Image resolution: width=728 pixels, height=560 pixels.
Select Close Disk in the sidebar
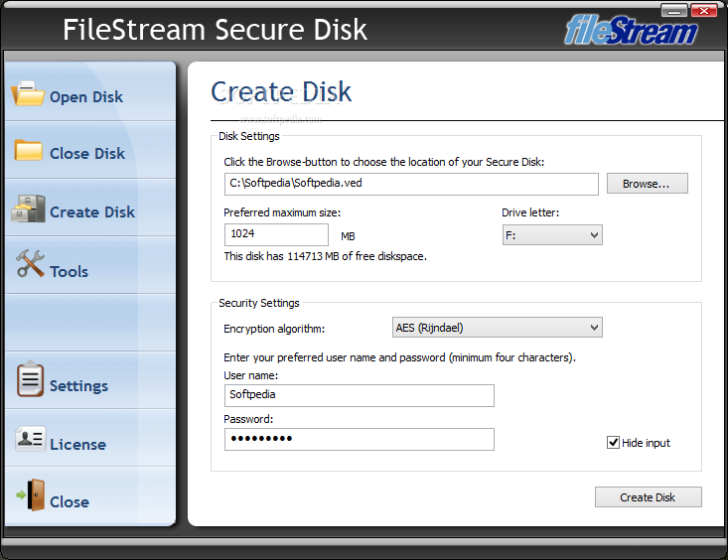click(x=87, y=154)
